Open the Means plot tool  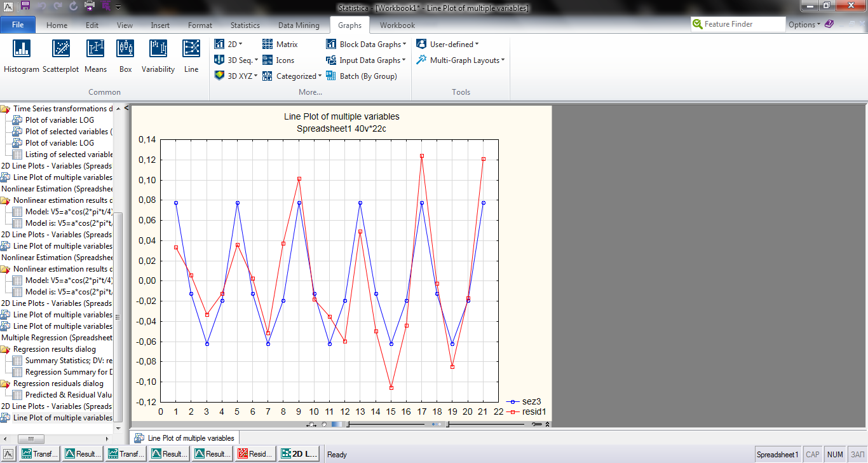click(x=95, y=49)
